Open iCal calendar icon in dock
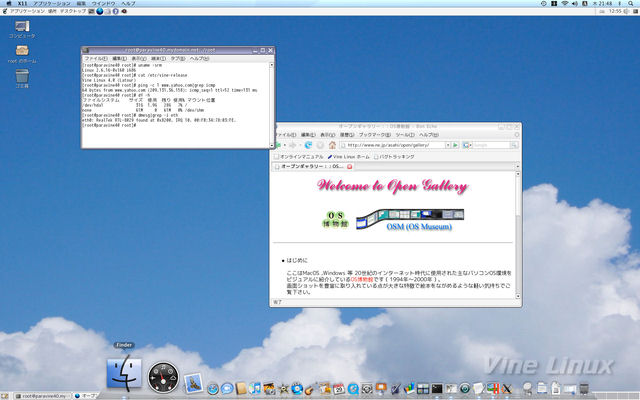The image size is (640, 400). point(339,389)
